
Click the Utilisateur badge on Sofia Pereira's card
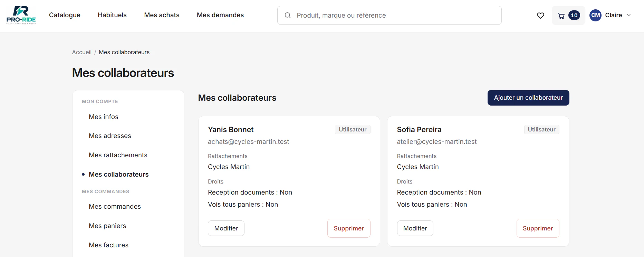[x=542, y=130]
